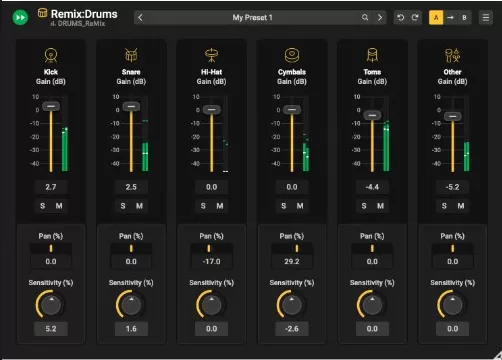This screenshot has height=360, width=502.
Task: Undo the last change
Action: click(401, 18)
